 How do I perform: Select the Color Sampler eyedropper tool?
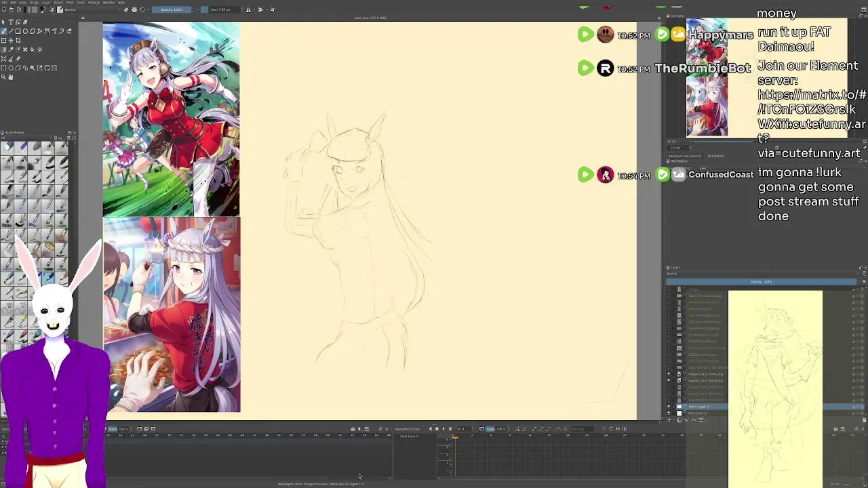[x=10, y=49]
